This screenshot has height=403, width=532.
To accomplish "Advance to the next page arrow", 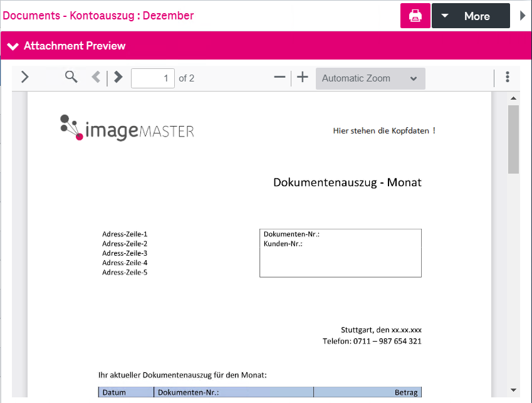I will click(x=118, y=77).
